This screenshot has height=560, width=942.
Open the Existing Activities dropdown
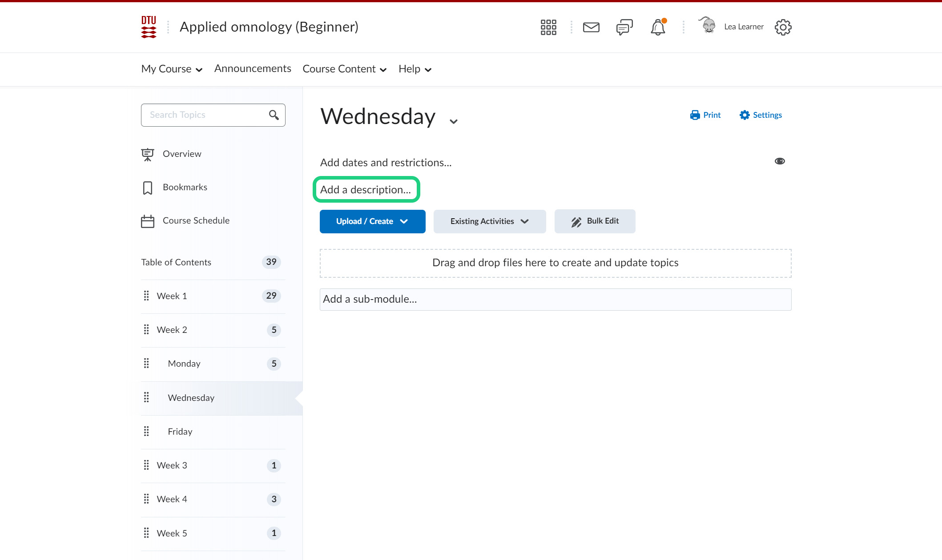[x=489, y=221]
